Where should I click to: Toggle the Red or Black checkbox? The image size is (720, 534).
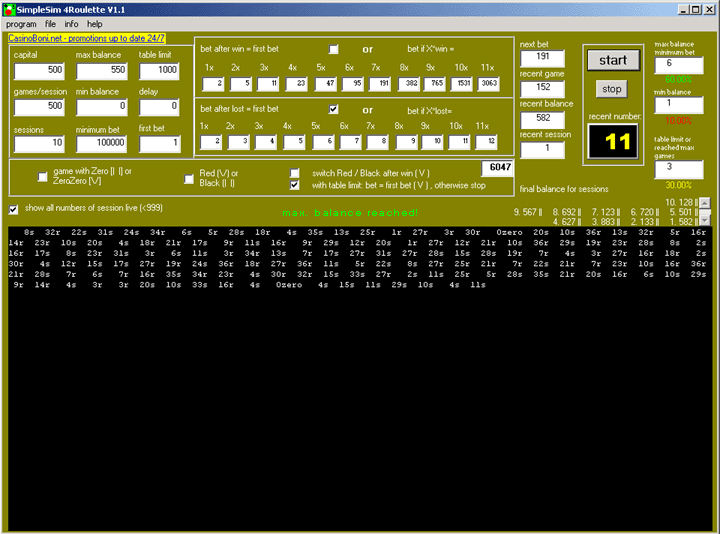(x=189, y=179)
